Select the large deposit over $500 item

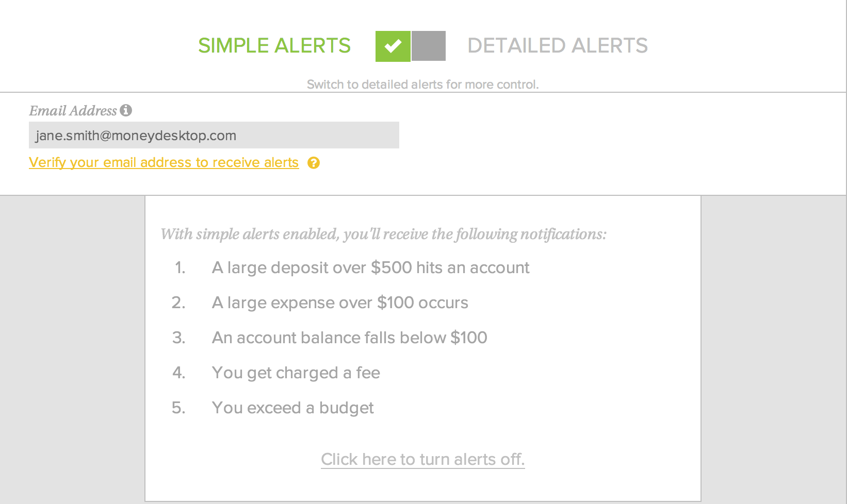pos(370,268)
